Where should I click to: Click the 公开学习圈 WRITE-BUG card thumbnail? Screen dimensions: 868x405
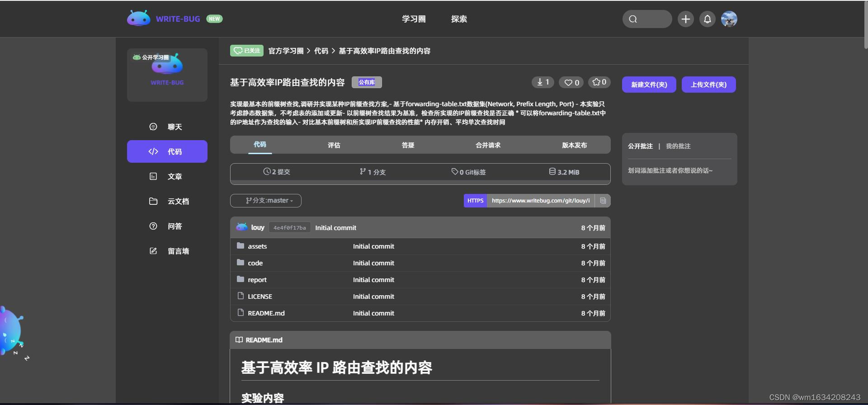(167, 75)
